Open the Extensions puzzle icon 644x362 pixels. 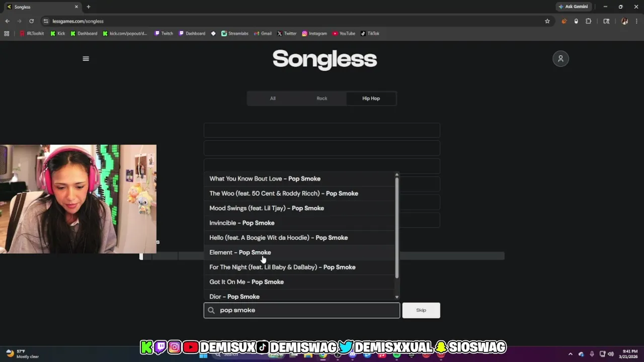pos(588,21)
